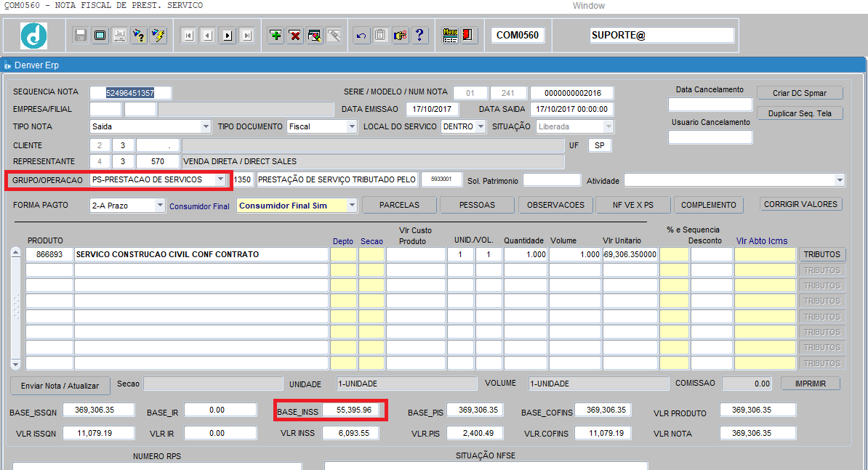This screenshot has width=868, height=470.
Task: Open the Atividade dropdown
Action: [840, 180]
